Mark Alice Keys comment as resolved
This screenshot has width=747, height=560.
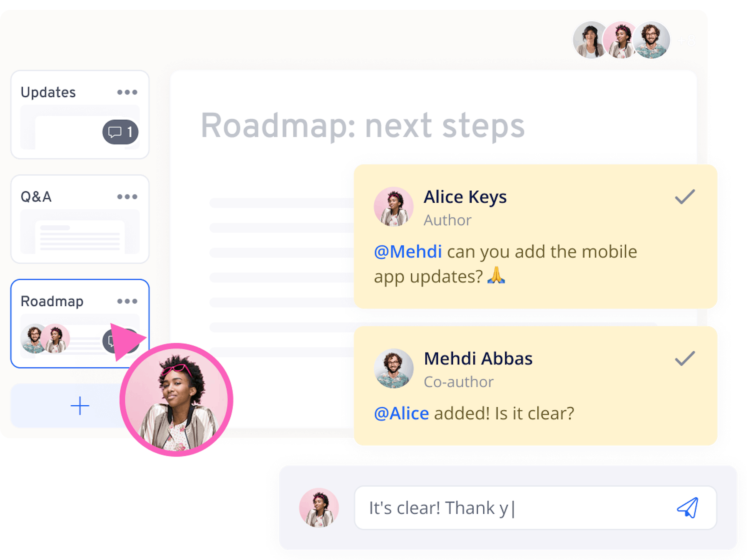point(685,197)
